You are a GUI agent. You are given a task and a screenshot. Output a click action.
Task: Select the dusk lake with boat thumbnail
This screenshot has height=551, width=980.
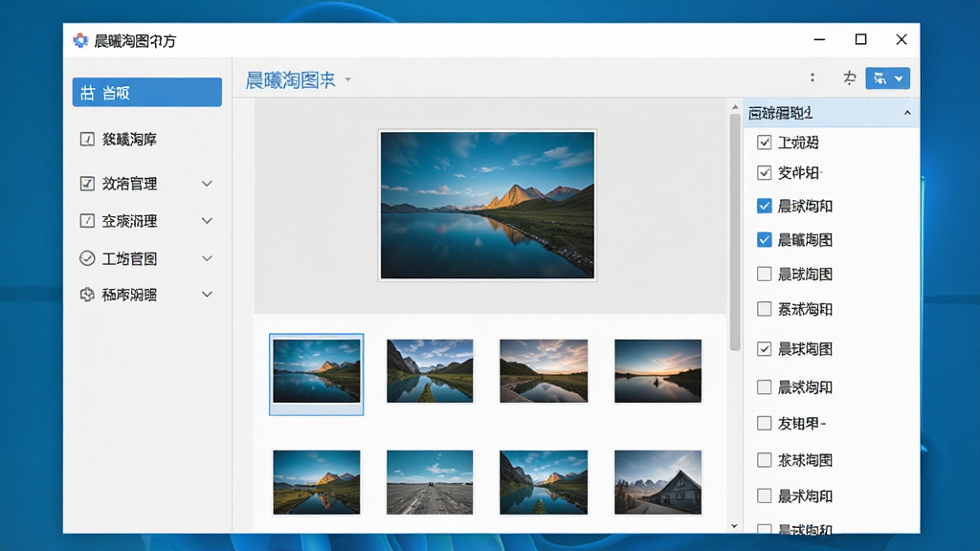point(657,371)
